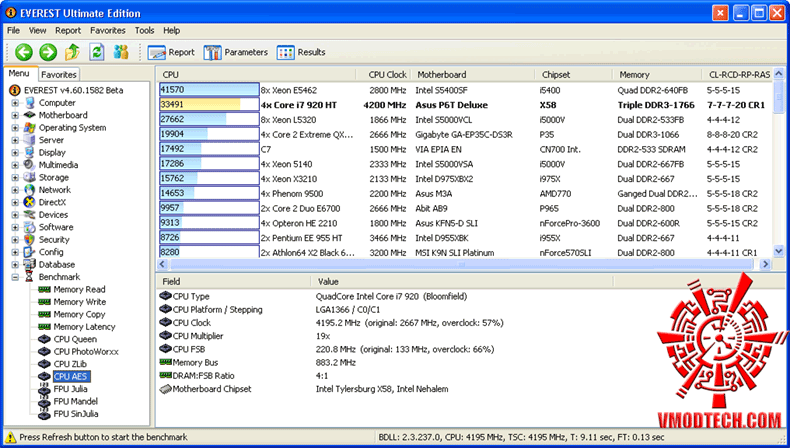Expand the Storage tree node
This screenshot has width=790, height=448.
coord(15,177)
